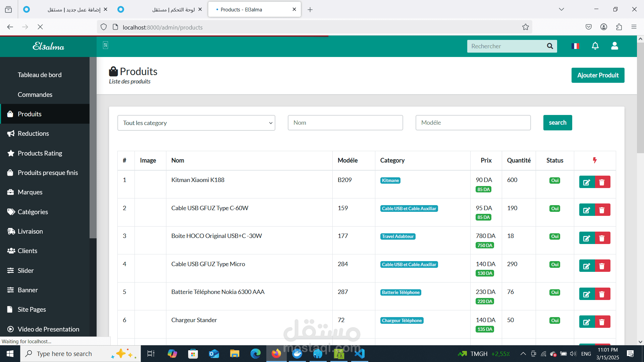Switch to the لوحة التحكم browser tab

161,9
